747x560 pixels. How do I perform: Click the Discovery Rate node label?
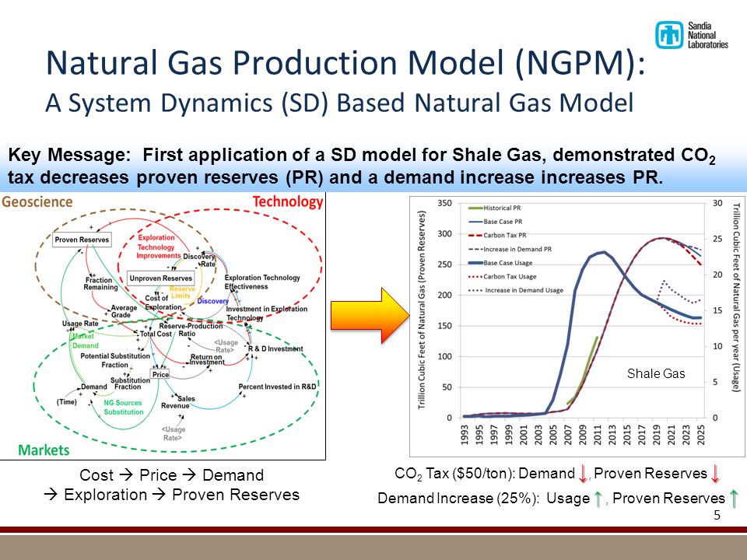coord(200,260)
